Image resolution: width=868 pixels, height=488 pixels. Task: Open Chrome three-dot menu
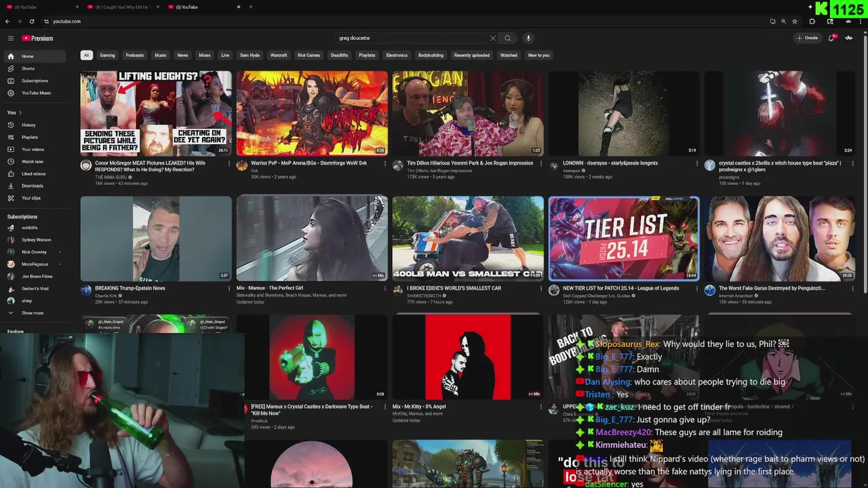(x=861, y=21)
